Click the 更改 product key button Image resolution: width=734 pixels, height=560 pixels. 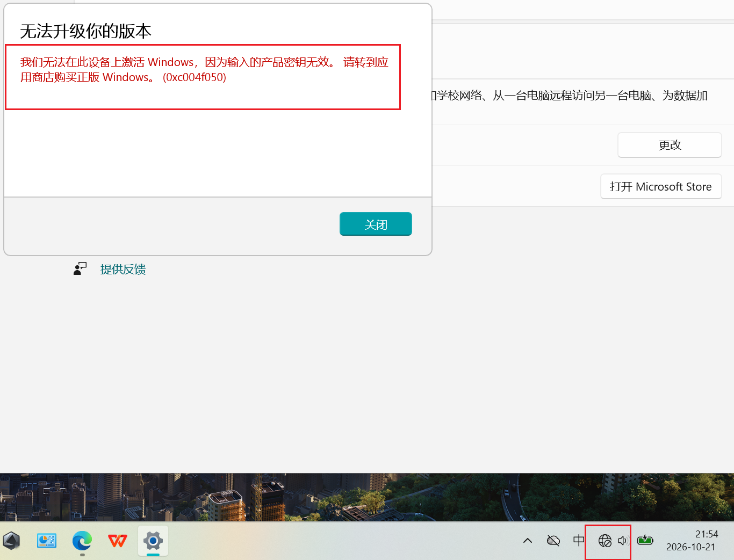point(670,145)
